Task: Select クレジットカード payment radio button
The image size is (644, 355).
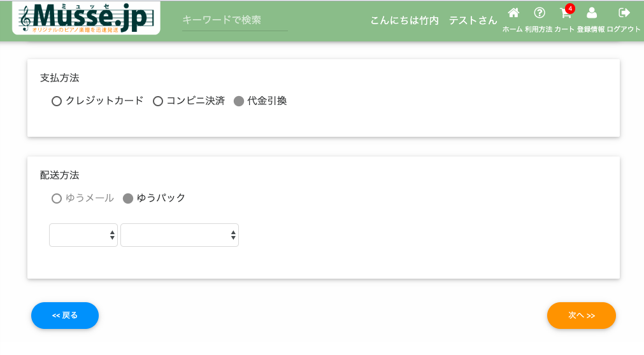Action: tap(57, 101)
